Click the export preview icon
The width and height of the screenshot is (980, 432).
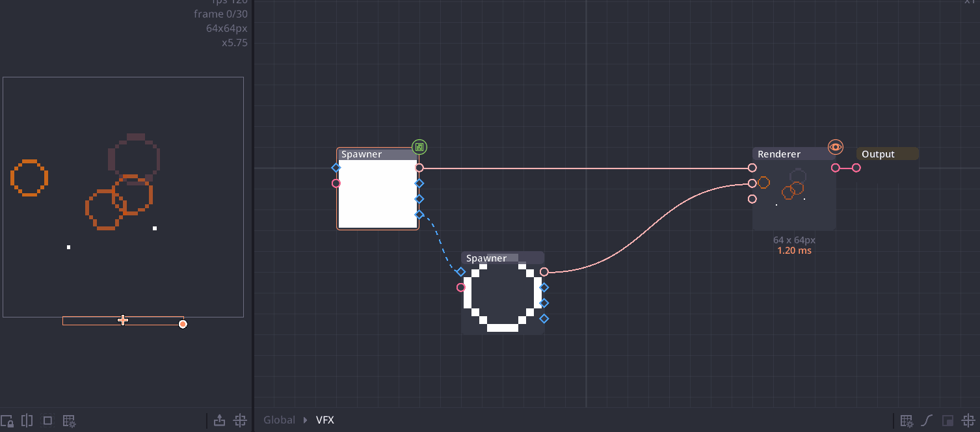click(220, 420)
